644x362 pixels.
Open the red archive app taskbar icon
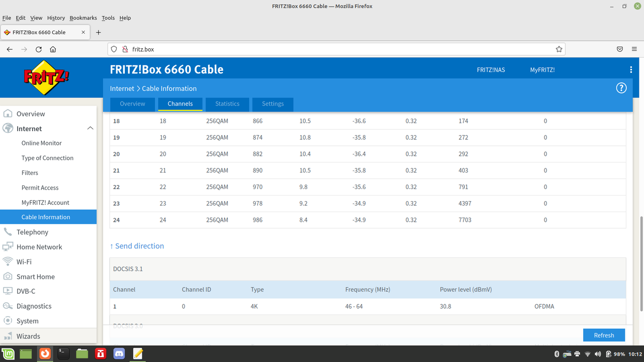pos(101,354)
